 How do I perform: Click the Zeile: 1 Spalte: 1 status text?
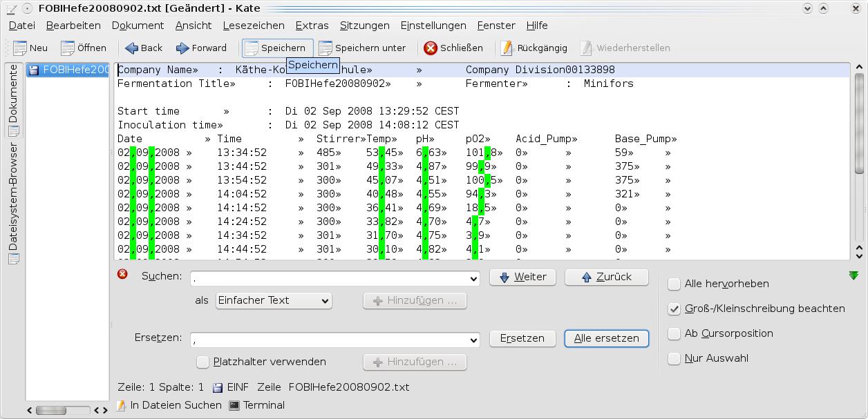[161, 388]
